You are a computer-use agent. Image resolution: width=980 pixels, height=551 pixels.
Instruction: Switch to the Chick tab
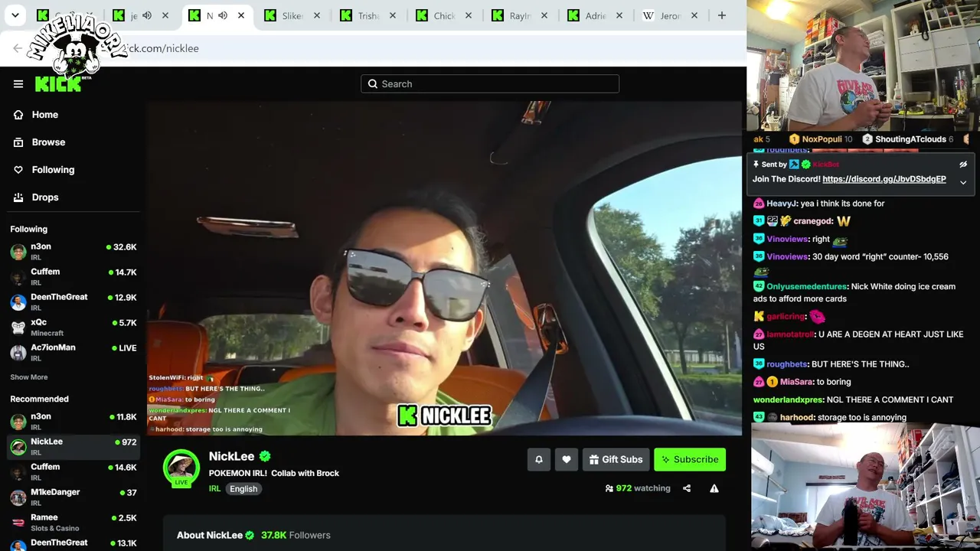tap(443, 15)
